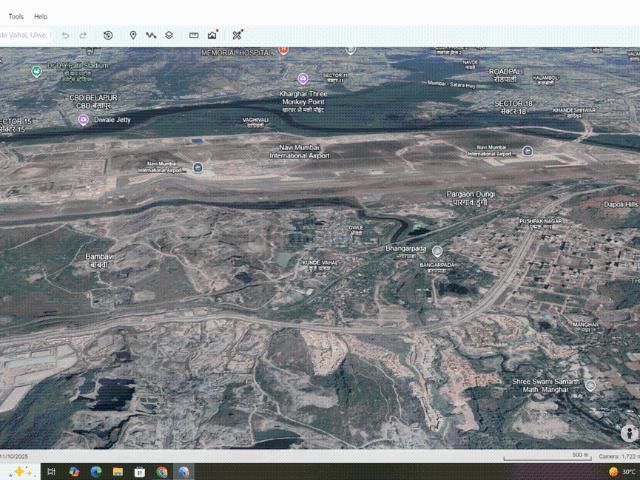Screen dimensions: 640x480
Task: Open the layers stack icon in toolbar
Action: click(169, 36)
